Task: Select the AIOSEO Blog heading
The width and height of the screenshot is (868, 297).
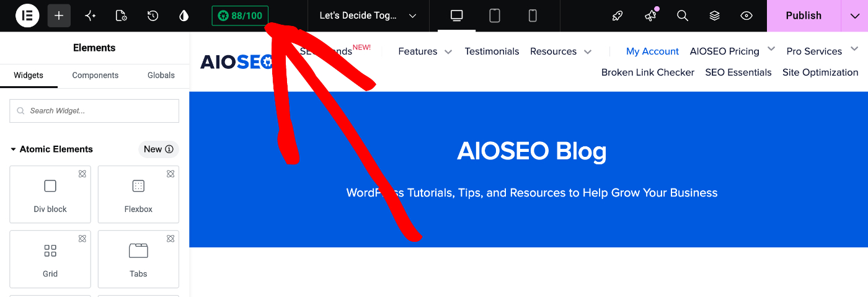Action: click(x=532, y=151)
